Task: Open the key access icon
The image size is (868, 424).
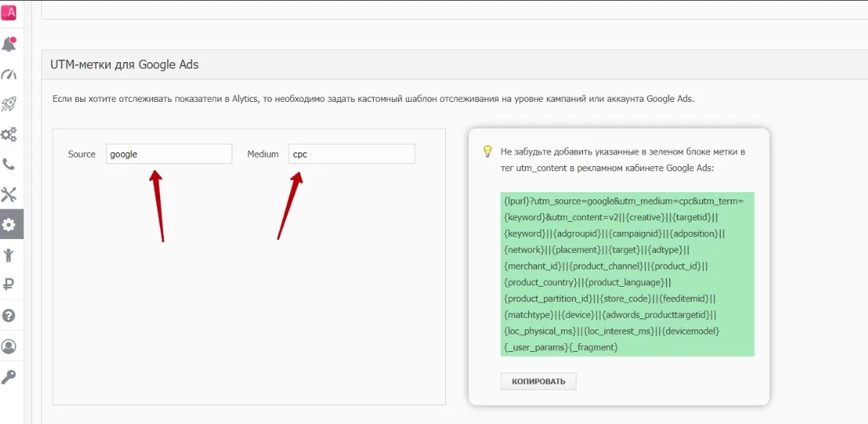Action: pos(9,376)
